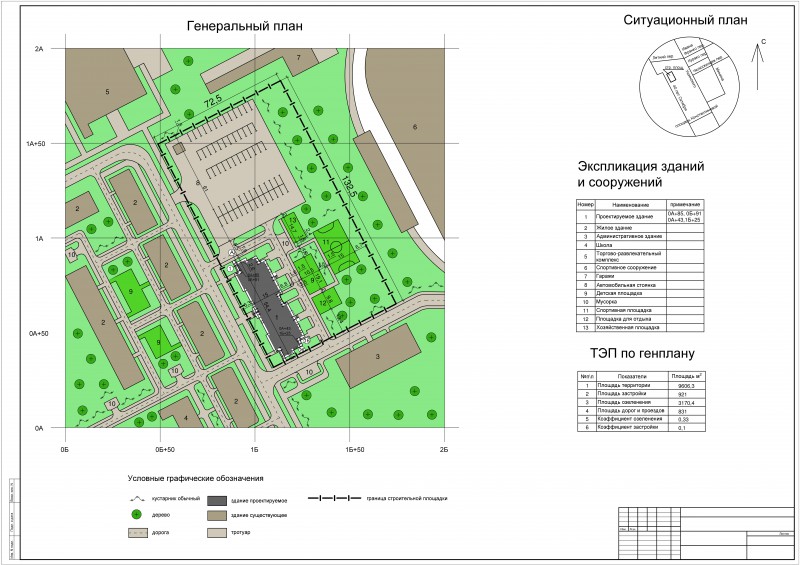The width and height of the screenshot is (800, 565).
Task: Click the '2Б' grid axis label
Action: pos(444,450)
